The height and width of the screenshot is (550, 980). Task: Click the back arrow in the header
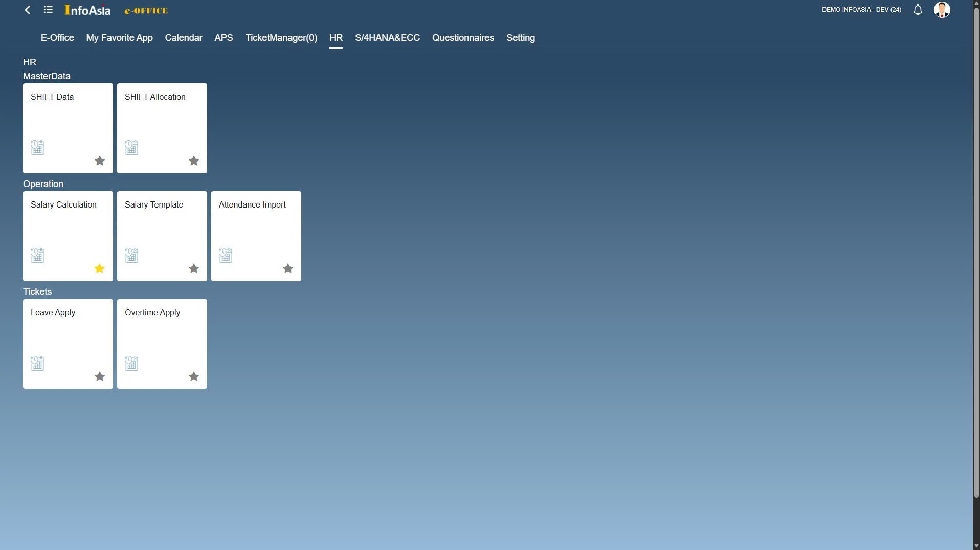28,10
